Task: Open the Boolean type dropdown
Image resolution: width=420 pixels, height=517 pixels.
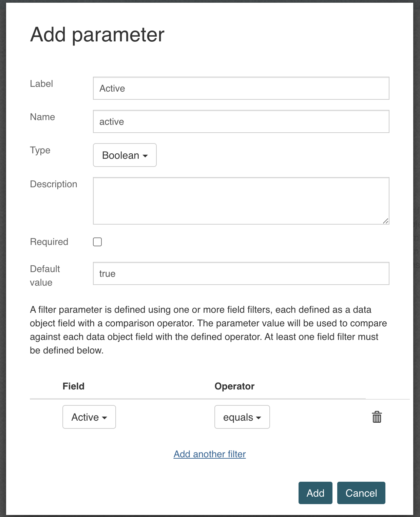Action: pos(125,155)
